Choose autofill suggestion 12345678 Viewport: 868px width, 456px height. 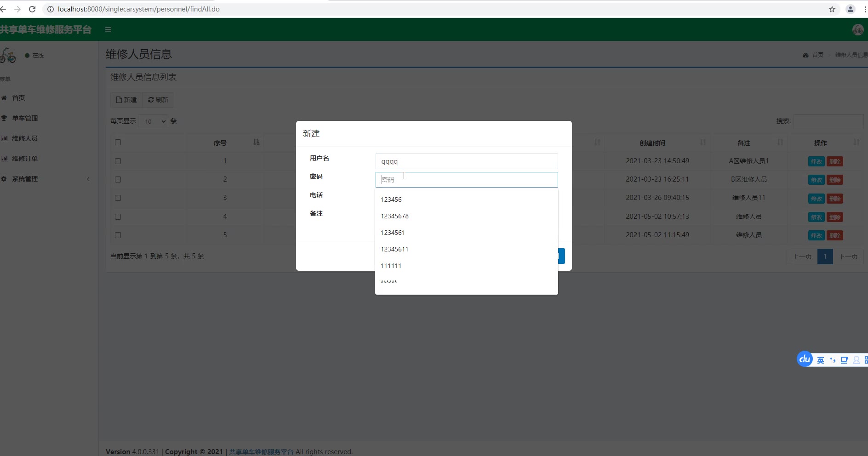pos(467,216)
